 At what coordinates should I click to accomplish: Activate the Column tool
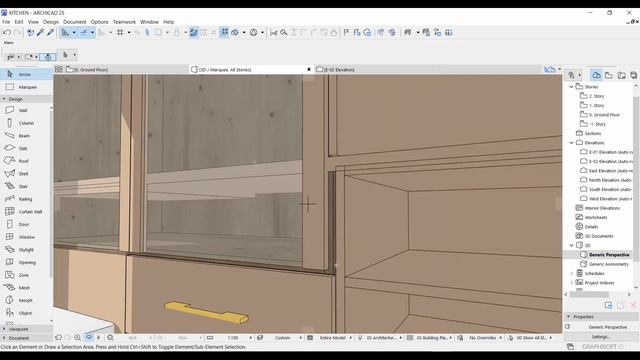coord(24,123)
